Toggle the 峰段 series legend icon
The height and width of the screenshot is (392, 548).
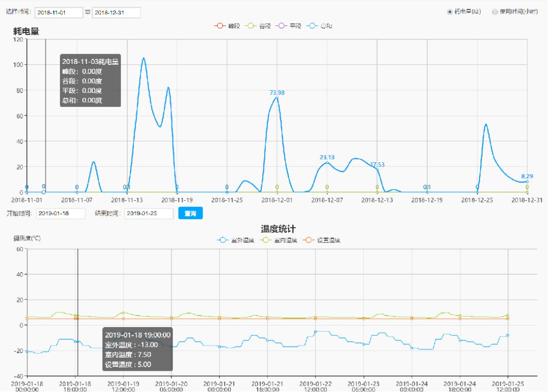point(219,26)
